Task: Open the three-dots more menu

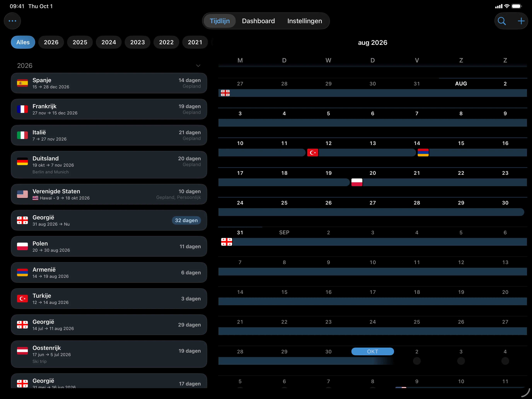Action: [x=12, y=21]
